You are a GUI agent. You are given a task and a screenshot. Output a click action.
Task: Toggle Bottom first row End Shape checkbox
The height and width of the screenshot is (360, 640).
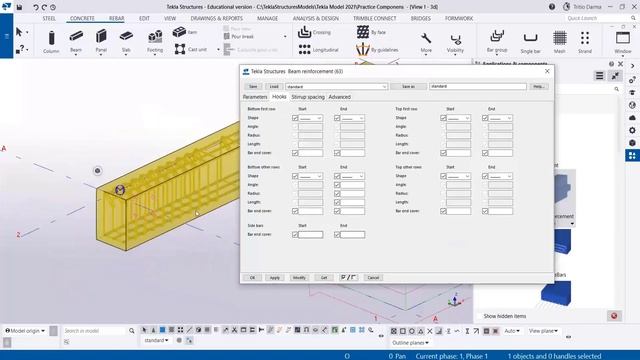click(337, 118)
